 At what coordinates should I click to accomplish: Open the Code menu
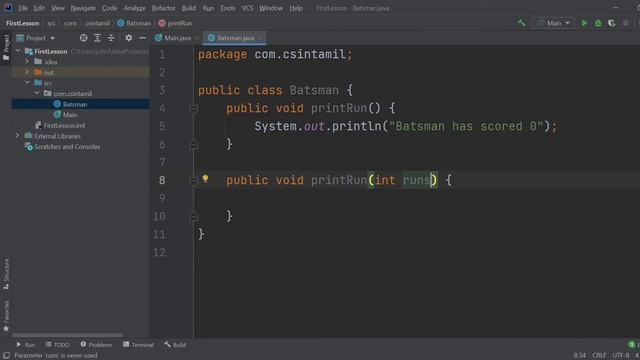click(x=109, y=8)
